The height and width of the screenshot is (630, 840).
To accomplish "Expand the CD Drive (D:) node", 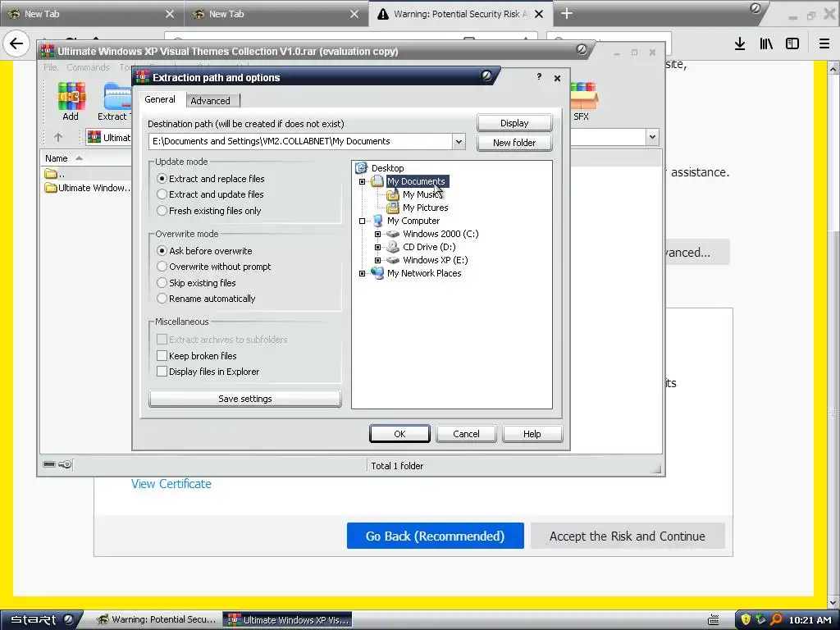I will [x=377, y=247].
